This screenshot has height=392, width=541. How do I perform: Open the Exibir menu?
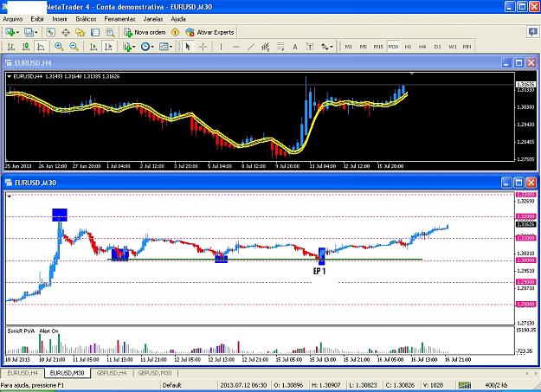pyautogui.click(x=37, y=19)
